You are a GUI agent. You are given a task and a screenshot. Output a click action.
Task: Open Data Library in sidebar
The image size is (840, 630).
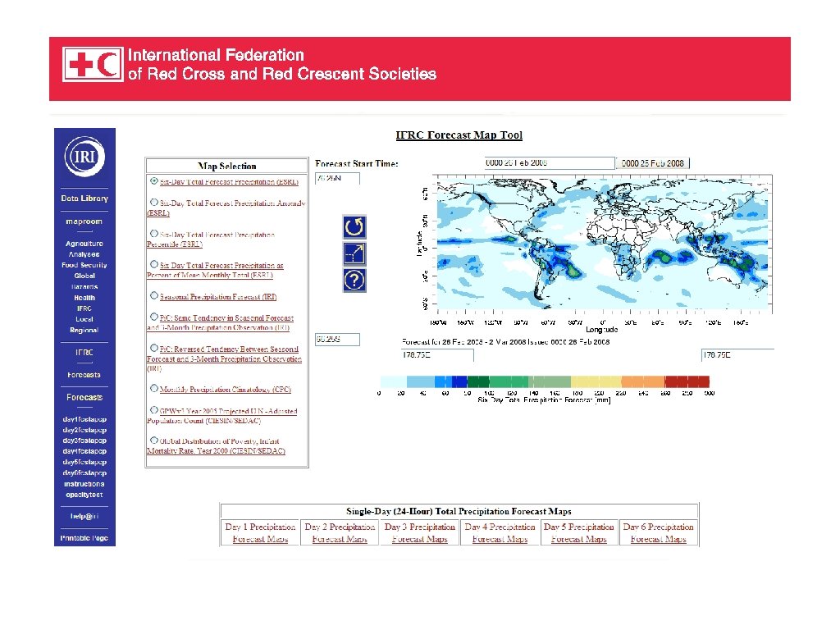pos(84,199)
